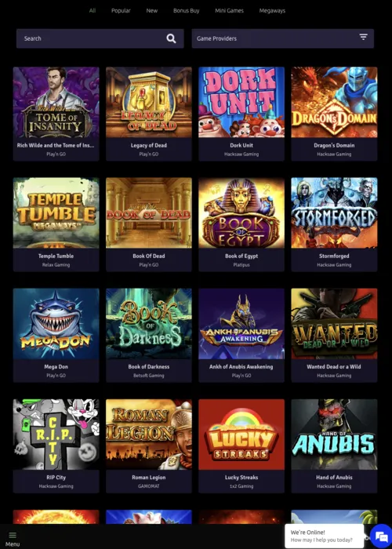
Task: Expand the Game Providers dropdown
Action: [x=283, y=38]
